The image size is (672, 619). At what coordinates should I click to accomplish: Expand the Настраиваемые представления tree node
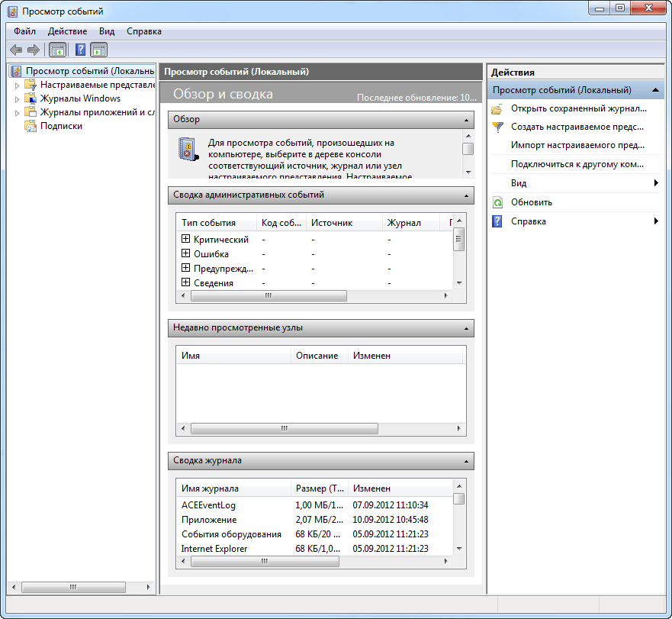(x=18, y=85)
